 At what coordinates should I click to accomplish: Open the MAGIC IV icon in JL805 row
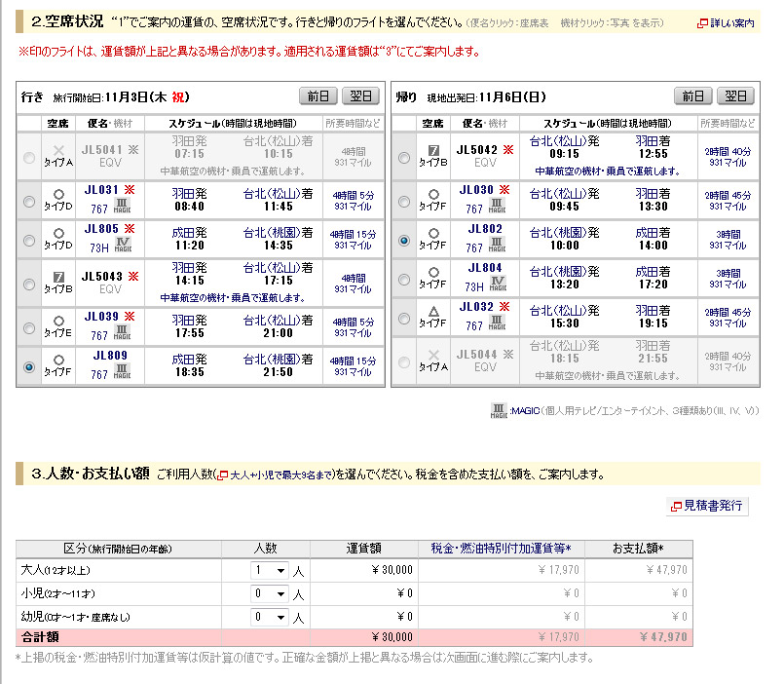click(x=123, y=245)
